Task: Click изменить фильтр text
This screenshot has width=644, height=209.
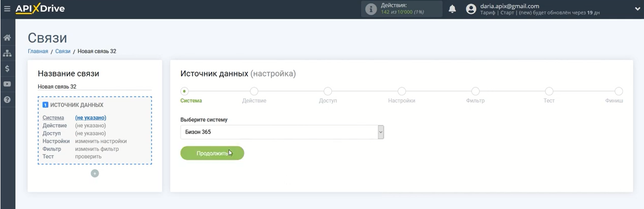Action: 97,149
